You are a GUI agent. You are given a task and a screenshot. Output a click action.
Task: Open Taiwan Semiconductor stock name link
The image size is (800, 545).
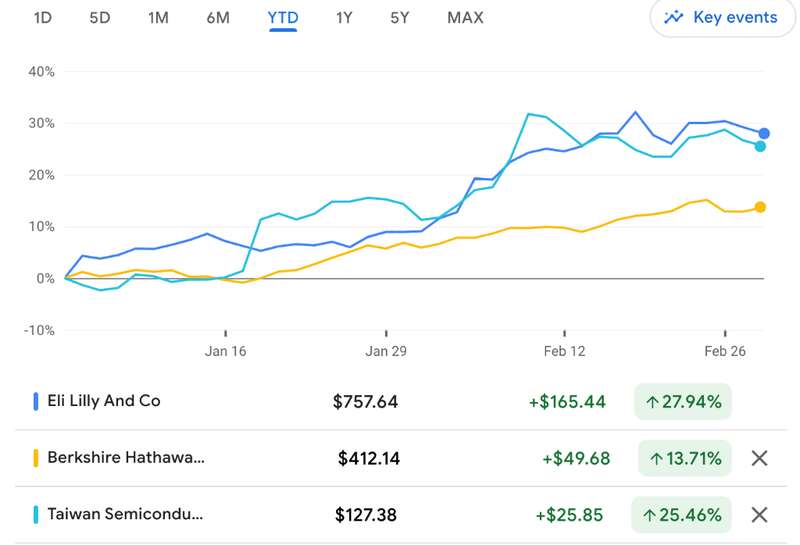click(x=125, y=515)
